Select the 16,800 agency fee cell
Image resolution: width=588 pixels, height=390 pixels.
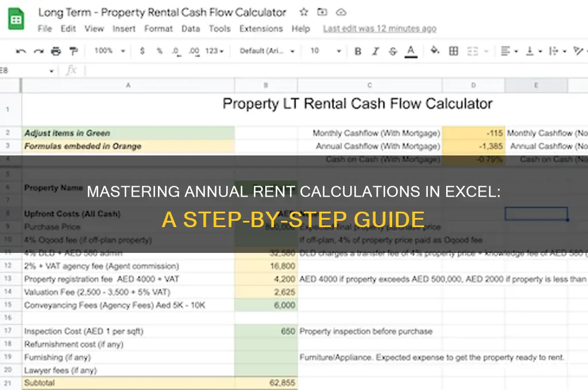coord(266,266)
